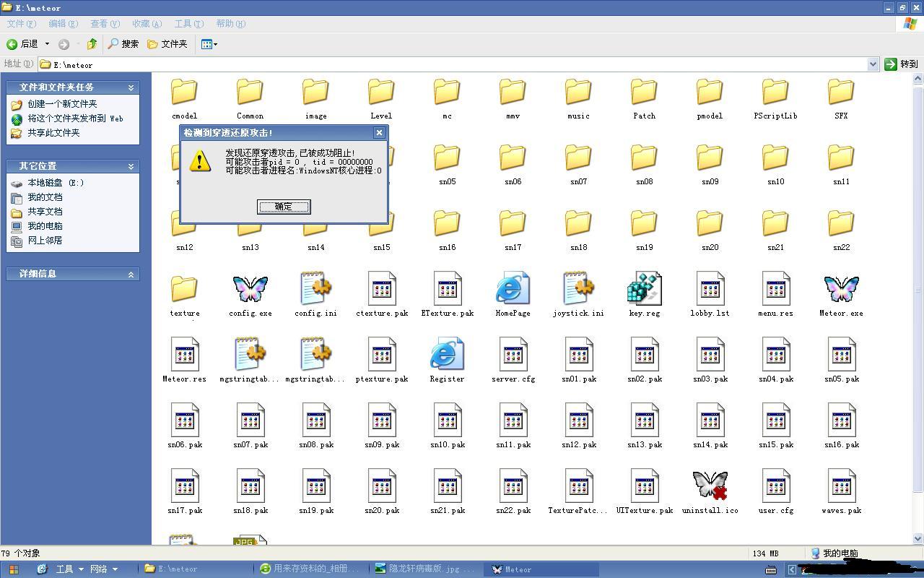Screen dimensions: 924x578
Task: Click the Forward navigation arrow
Action: 64,44
